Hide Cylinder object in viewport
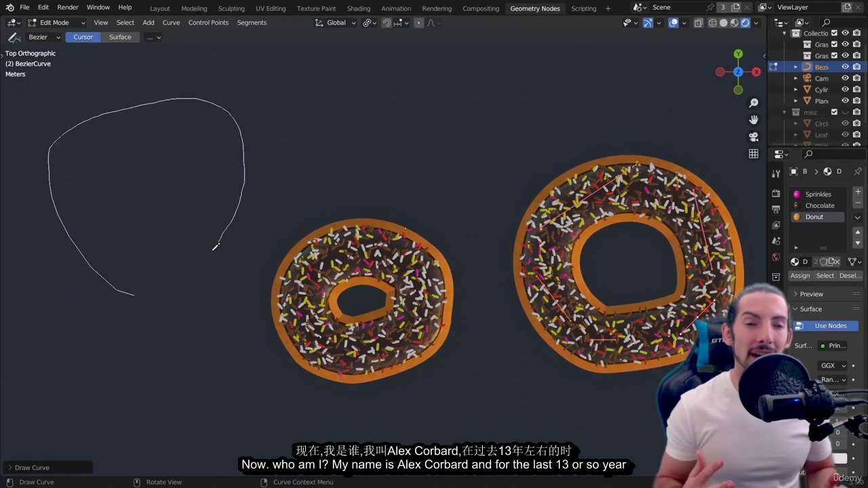Image resolution: width=868 pixels, height=488 pixels. coord(845,89)
